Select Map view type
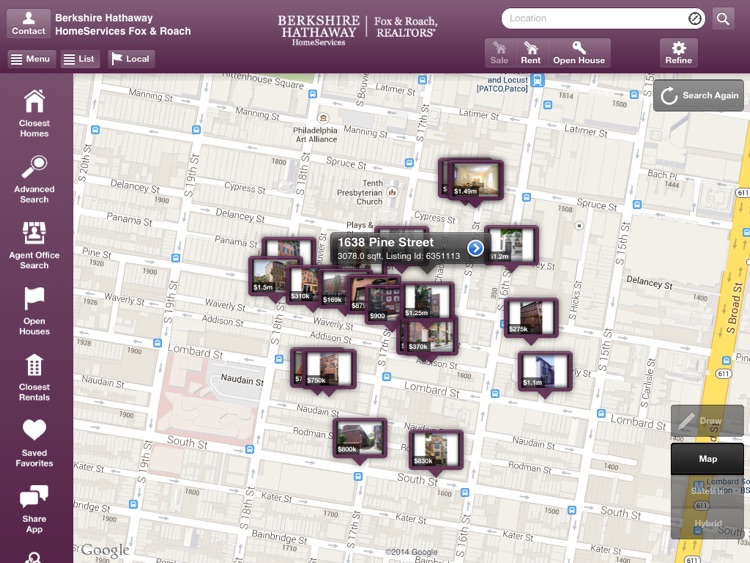 tap(707, 459)
